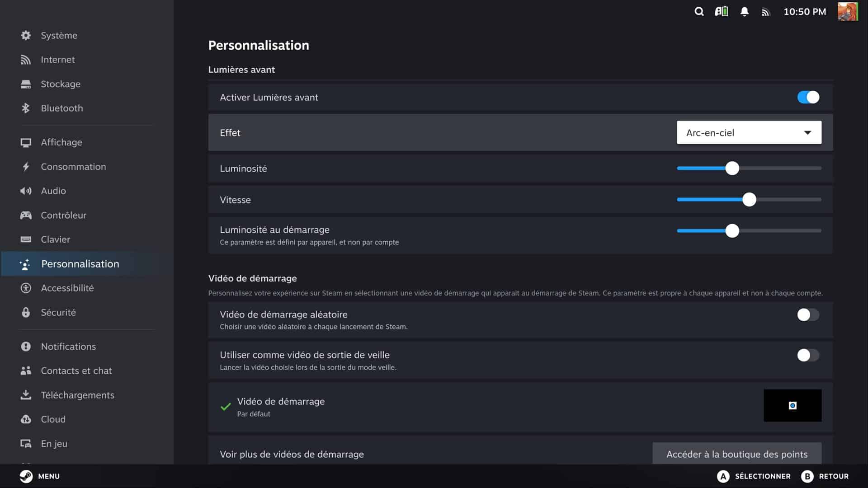Click the RETOUR button
The width and height of the screenshot is (868, 488).
825,476
